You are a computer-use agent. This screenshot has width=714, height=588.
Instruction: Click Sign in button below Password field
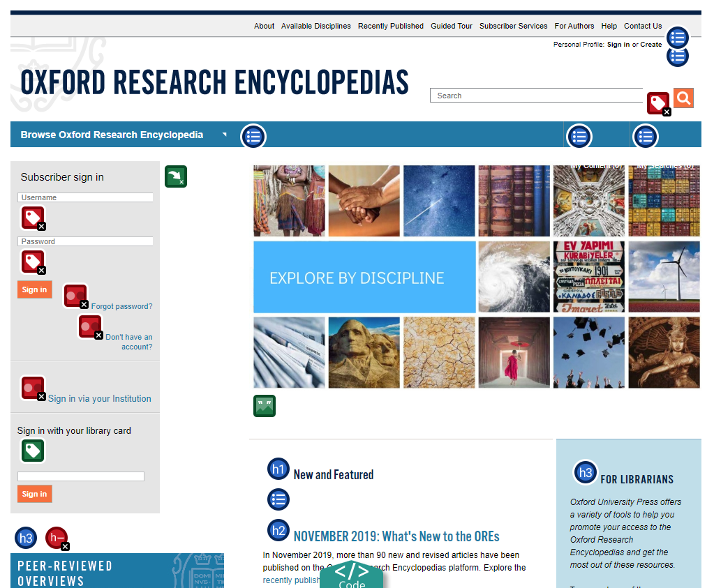tap(35, 289)
